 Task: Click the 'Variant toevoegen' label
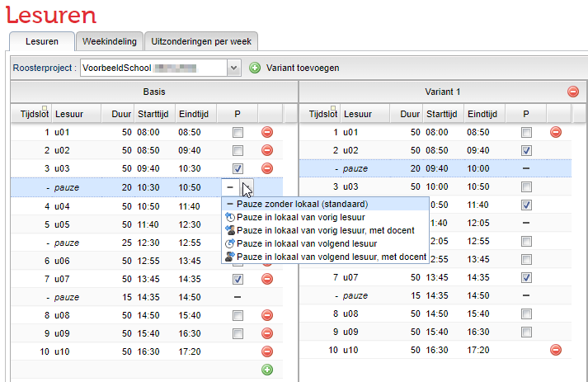[x=302, y=68]
